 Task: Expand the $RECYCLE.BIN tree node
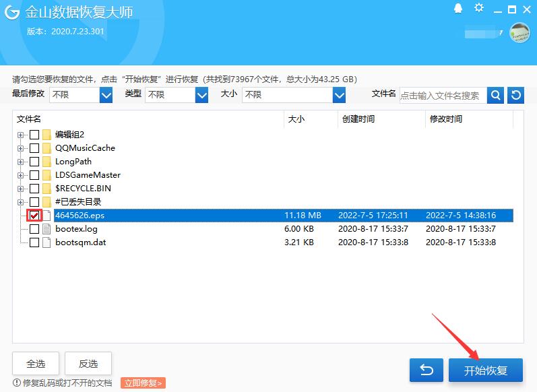[x=20, y=189]
